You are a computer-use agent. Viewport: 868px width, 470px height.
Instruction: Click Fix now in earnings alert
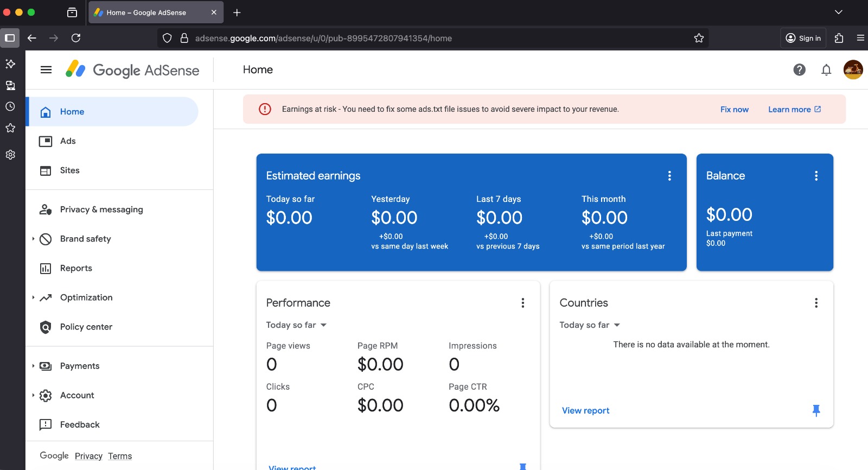734,110
